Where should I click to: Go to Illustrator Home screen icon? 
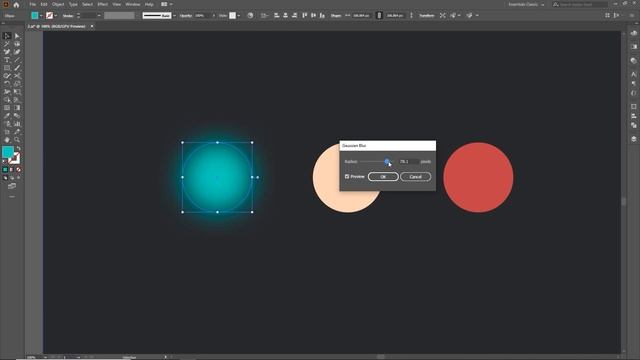pos(16,4)
